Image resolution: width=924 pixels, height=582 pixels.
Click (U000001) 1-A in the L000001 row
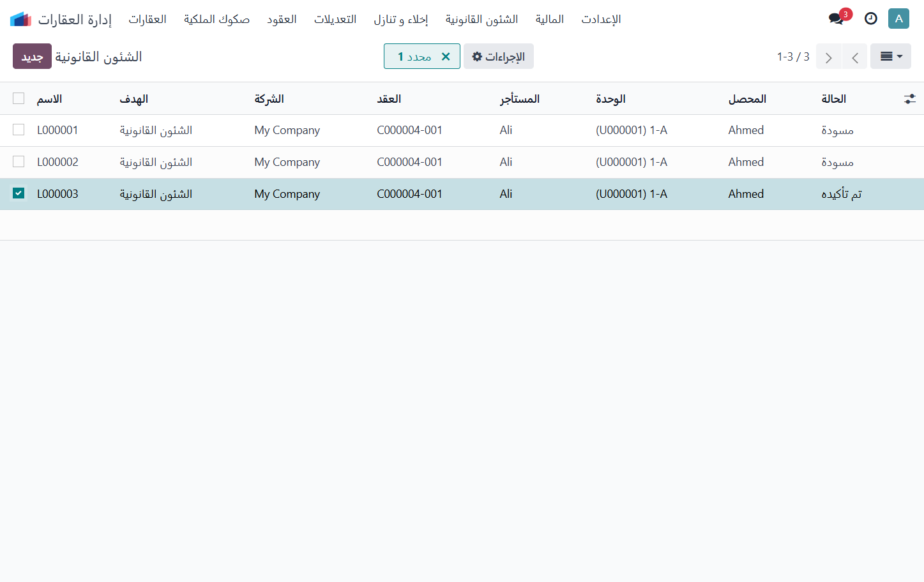coord(632,130)
